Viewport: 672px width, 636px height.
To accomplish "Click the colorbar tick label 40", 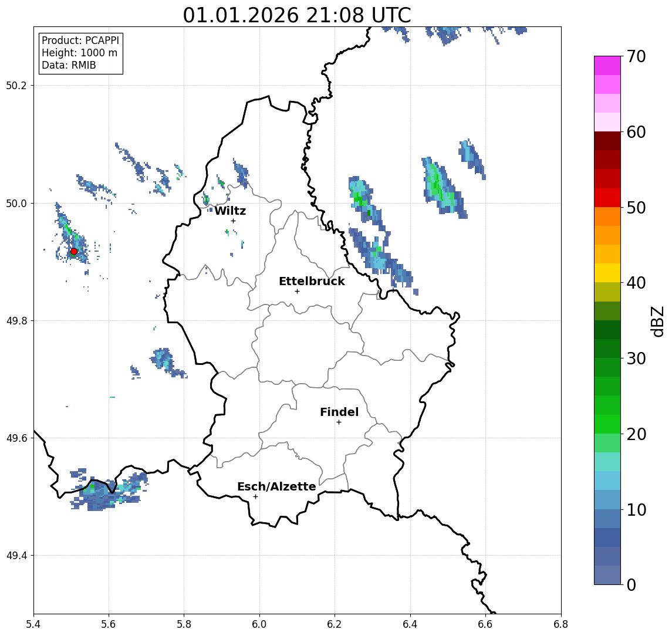I will tap(636, 283).
